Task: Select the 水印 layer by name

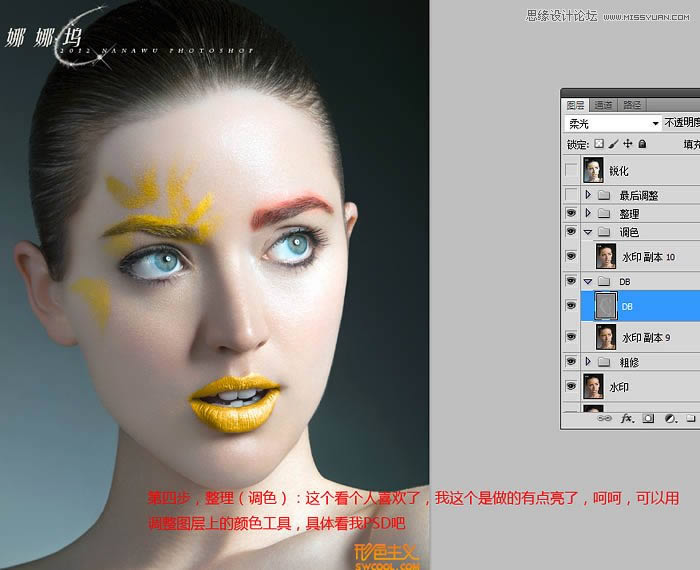Action: click(619, 387)
